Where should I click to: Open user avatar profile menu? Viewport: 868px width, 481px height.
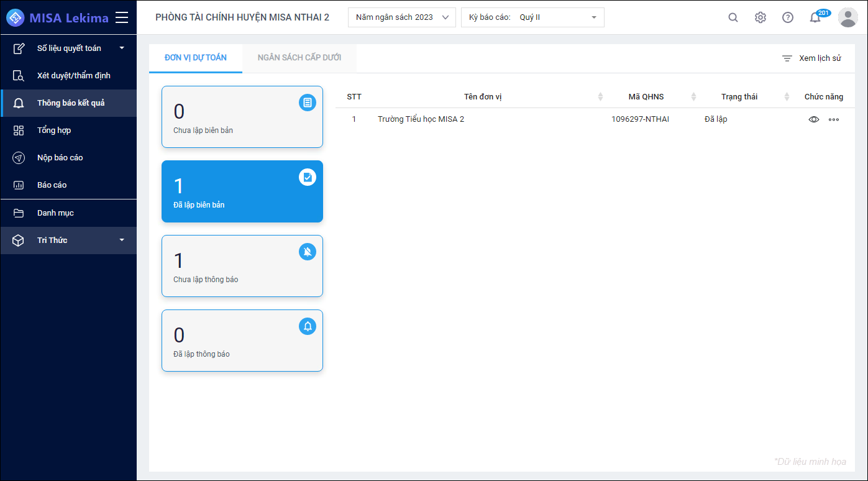coord(848,17)
